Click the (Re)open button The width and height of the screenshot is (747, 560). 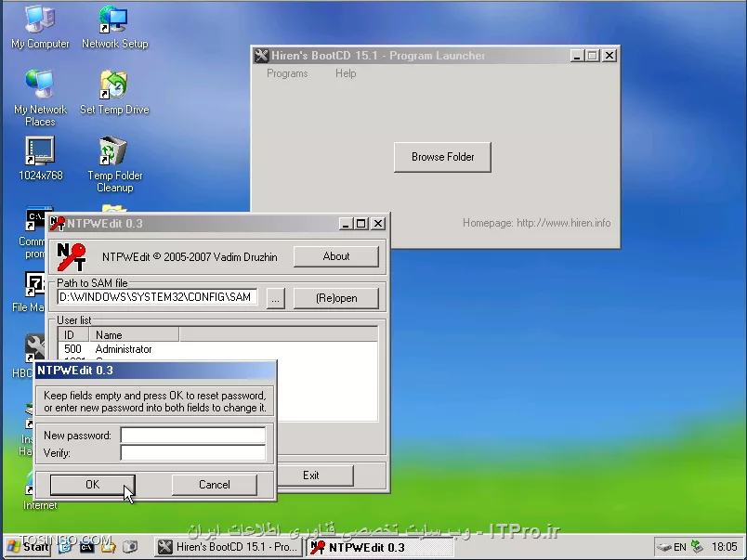pos(335,298)
